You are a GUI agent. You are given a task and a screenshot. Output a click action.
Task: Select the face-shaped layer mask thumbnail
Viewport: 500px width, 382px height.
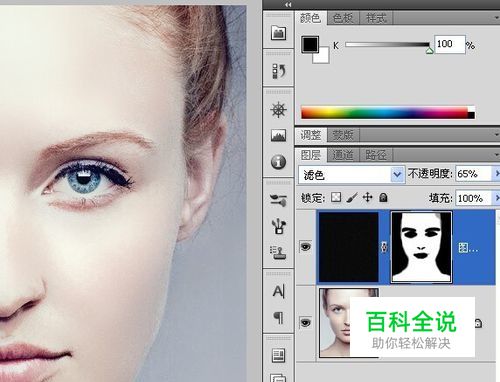click(x=421, y=247)
